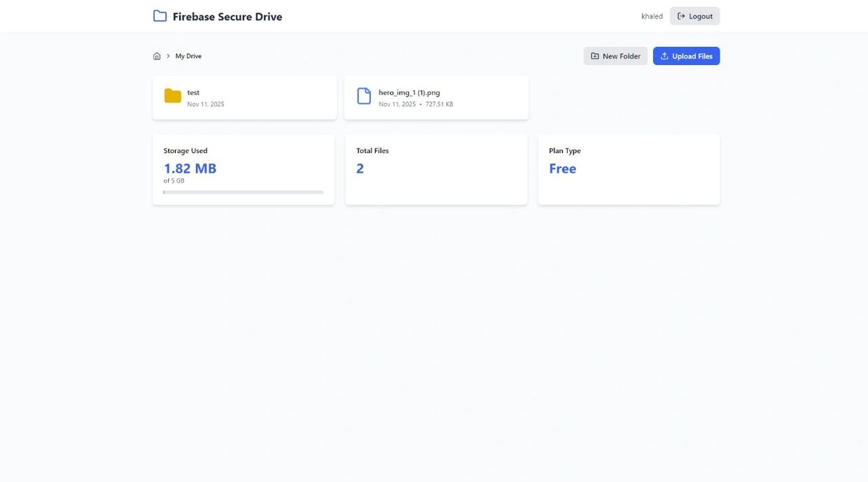Click the breadcrumb chevron before My Drive
The width and height of the screenshot is (868, 482).
click(x=168, y=56)
